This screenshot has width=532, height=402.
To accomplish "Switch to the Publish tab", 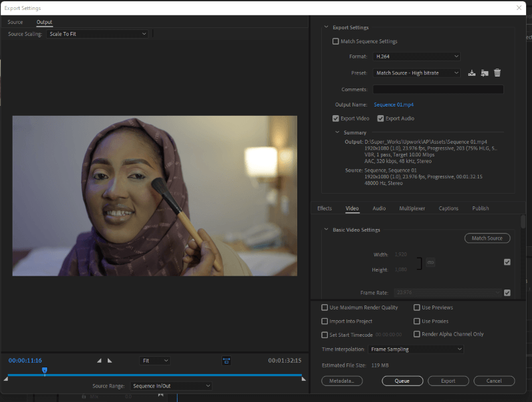I will [x=480, y=208].
